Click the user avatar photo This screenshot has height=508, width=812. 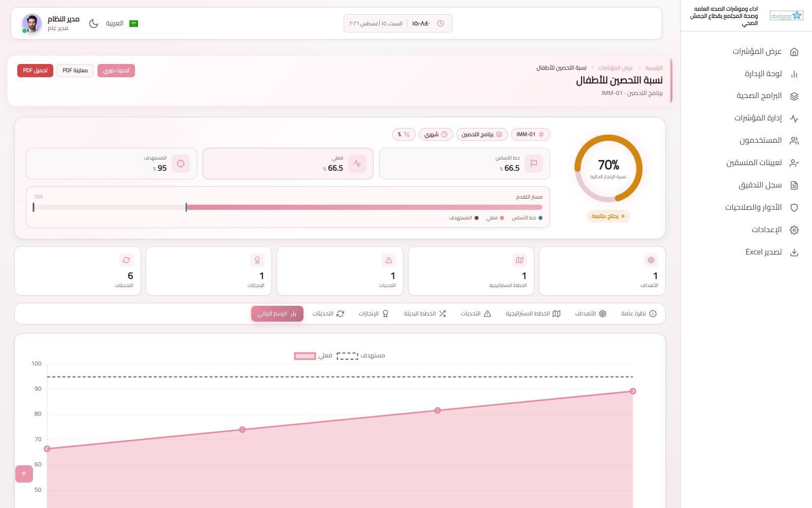tap(32, 23)
